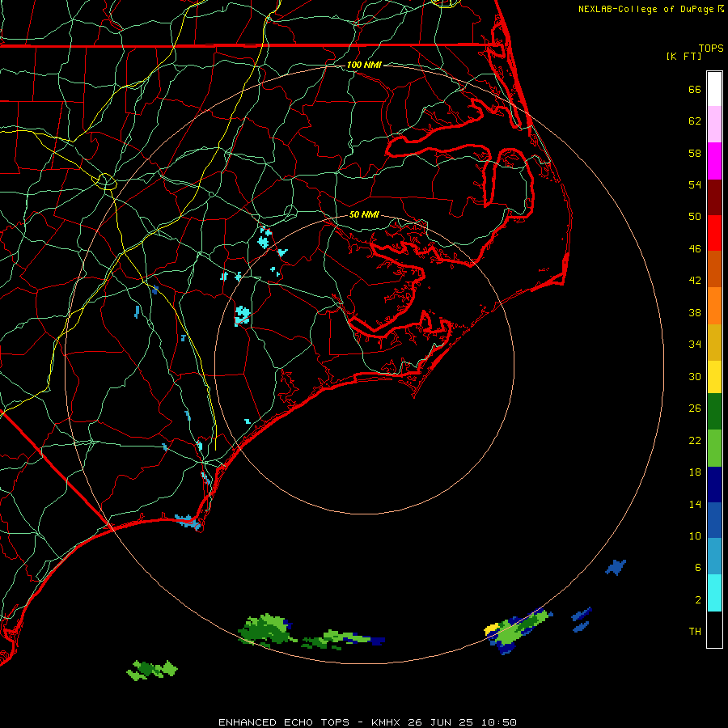The width and height of the screenshot is (728, 728).
Task: Select the light green legend band
Action: point(714,448)
